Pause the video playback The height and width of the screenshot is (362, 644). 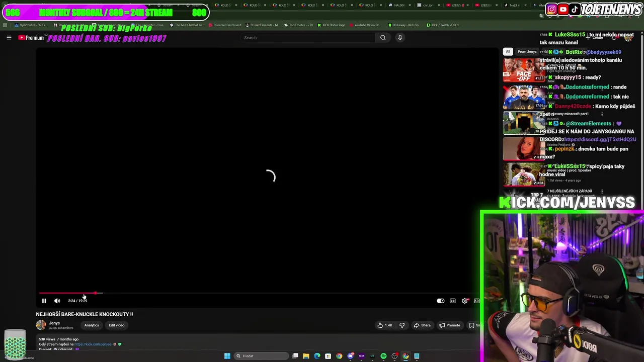point(44,301)
